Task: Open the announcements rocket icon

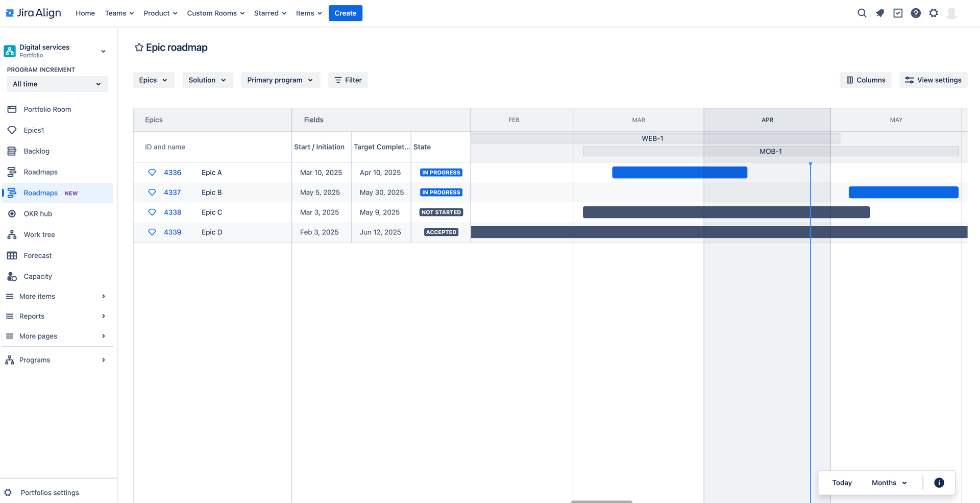Action: [x=880, y=13]
